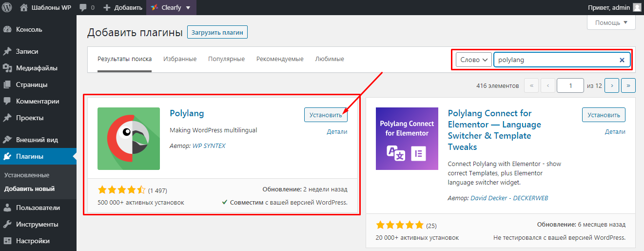Open the comments bubble icon in admin bar
Screen dimensions: 644x251
(x=82, y=7)
